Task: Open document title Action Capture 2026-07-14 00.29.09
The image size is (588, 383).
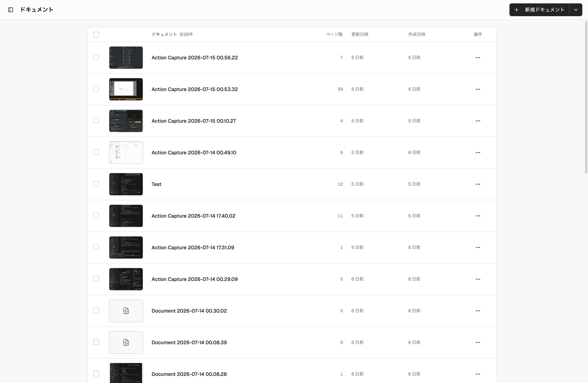Action: tap(195, 279)
